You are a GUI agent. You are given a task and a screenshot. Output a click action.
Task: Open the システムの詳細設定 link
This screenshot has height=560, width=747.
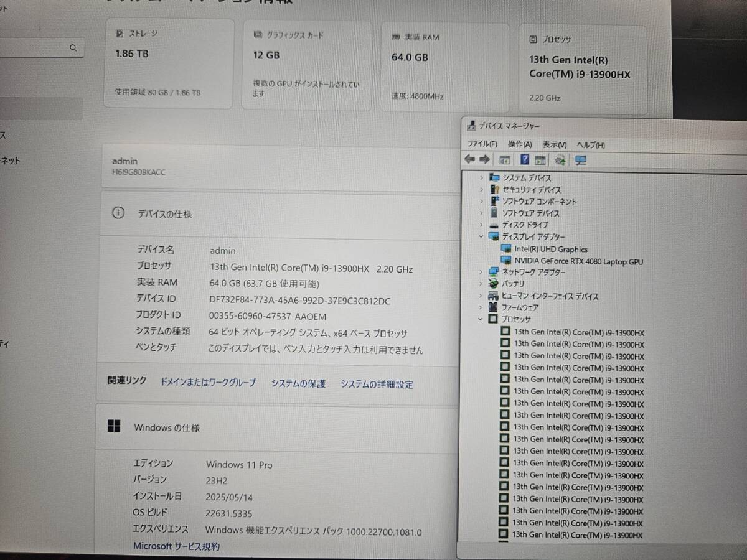(x=377, y=384)
